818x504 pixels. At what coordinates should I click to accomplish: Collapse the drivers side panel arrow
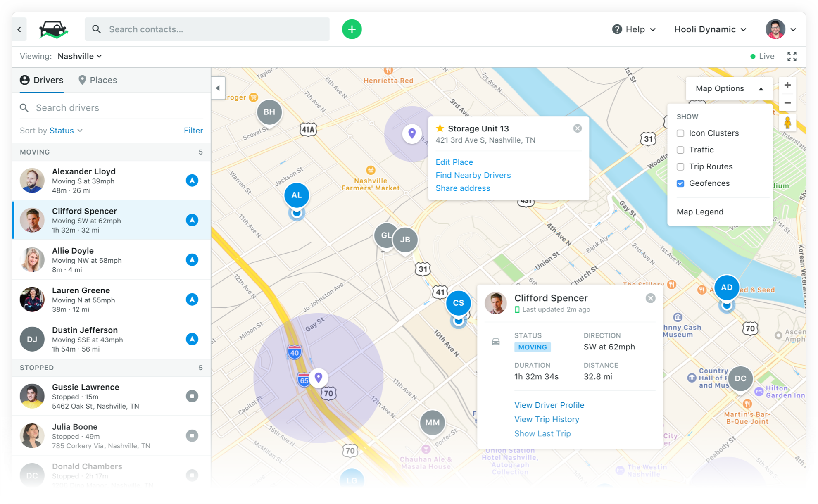pos(218,88)
